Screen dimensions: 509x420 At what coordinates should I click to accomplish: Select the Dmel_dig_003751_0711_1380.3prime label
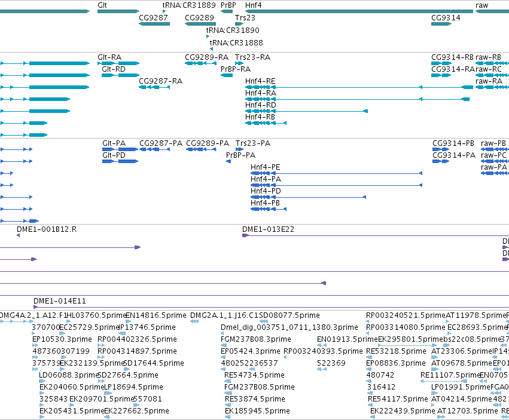[x=289, y=327]
